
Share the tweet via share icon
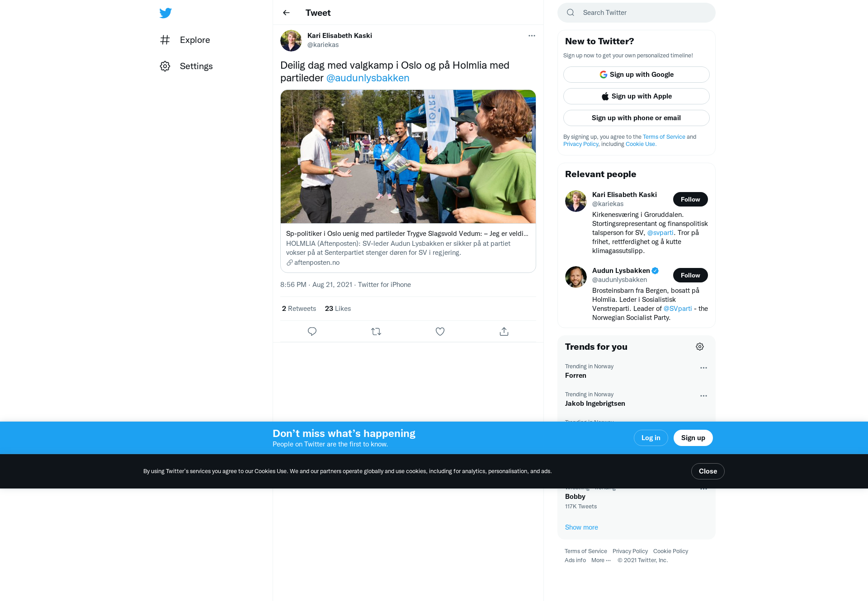[x=504, y=332]
